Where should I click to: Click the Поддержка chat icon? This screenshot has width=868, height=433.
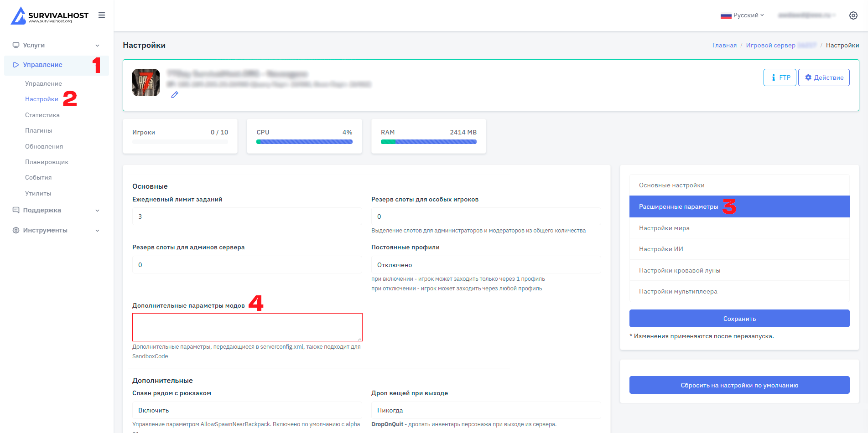coord(16,210)
